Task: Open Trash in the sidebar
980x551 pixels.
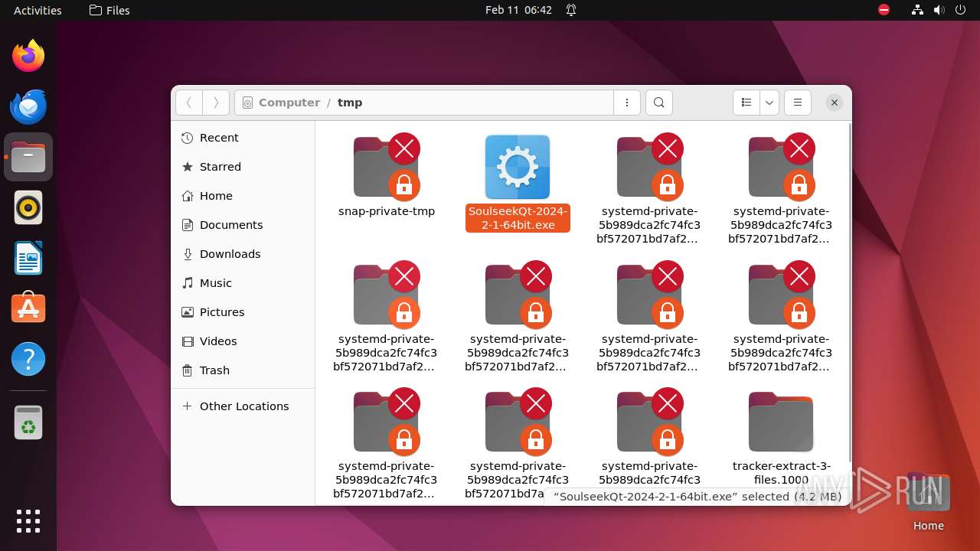Action: coord(243,370)
